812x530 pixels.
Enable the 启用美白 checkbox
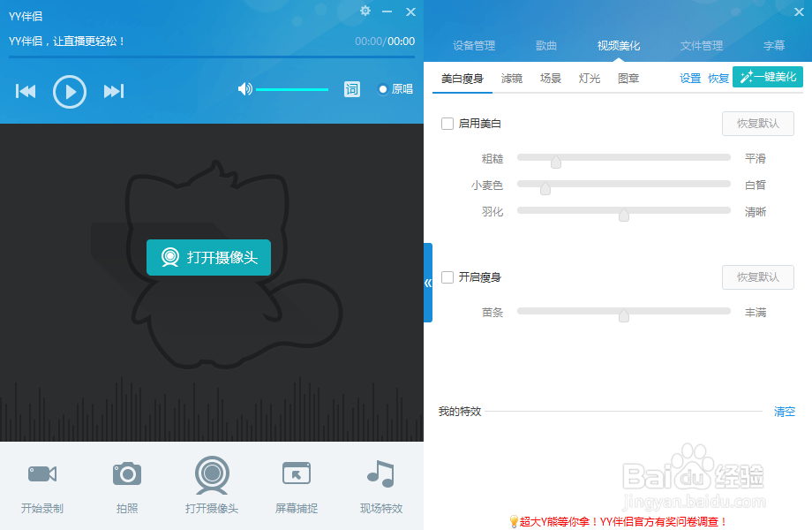447,124
